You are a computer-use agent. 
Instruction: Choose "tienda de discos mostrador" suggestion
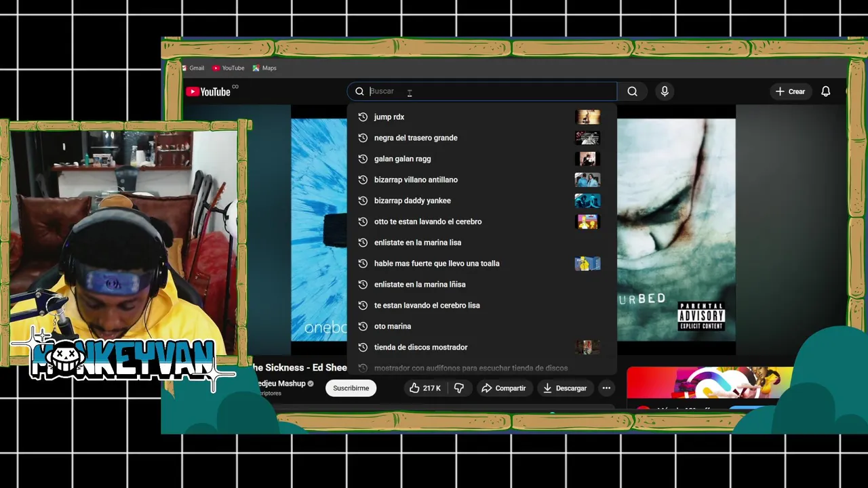pyautogui.click(x=481, y=348)
